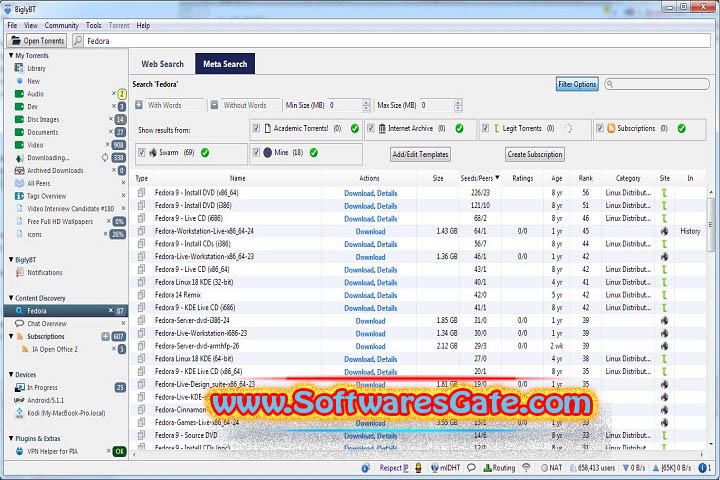Open the Chat Overview bubble icon

point(19,323)
